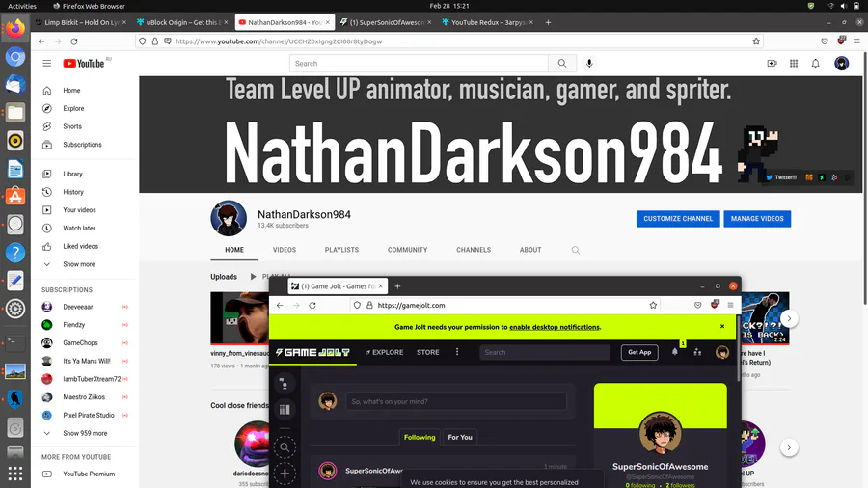Screen dimensions: 868x488
Task: Show applications grid in the dock
Action: click(14, 474)
